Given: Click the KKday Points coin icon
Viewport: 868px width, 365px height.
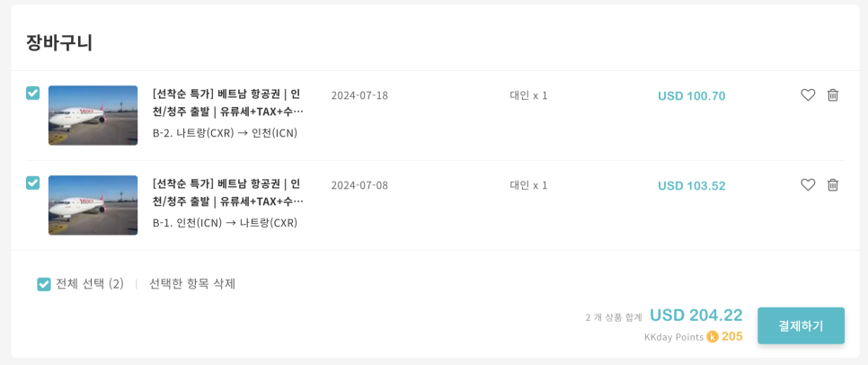Looking at the screenshot, I should tap(713, 336).
